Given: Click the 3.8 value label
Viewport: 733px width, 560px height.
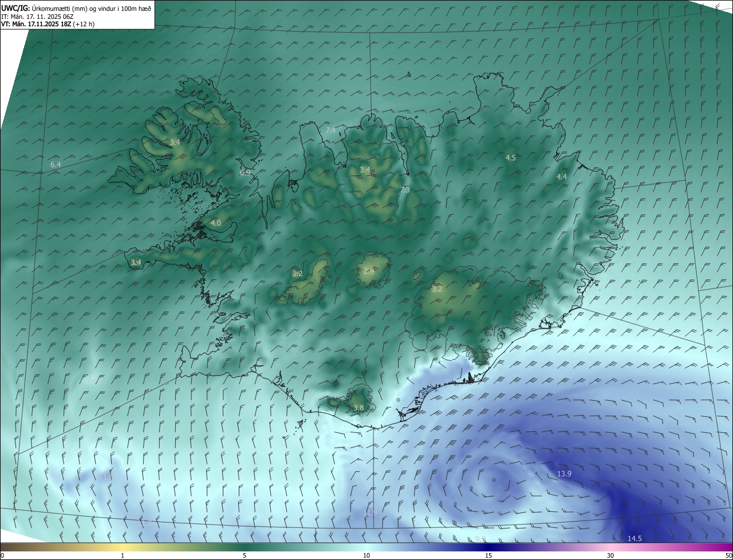Looking at the screenshot, I should 358,408.
